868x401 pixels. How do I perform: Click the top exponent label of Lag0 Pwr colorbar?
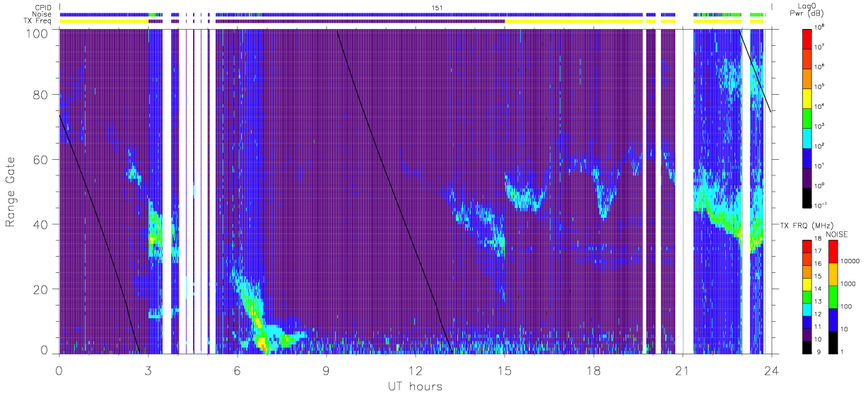[x=819, y=28]
